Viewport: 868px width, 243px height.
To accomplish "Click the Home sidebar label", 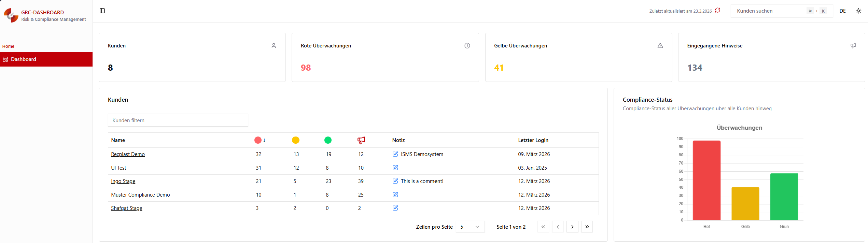I will click(x=8, y=46).
